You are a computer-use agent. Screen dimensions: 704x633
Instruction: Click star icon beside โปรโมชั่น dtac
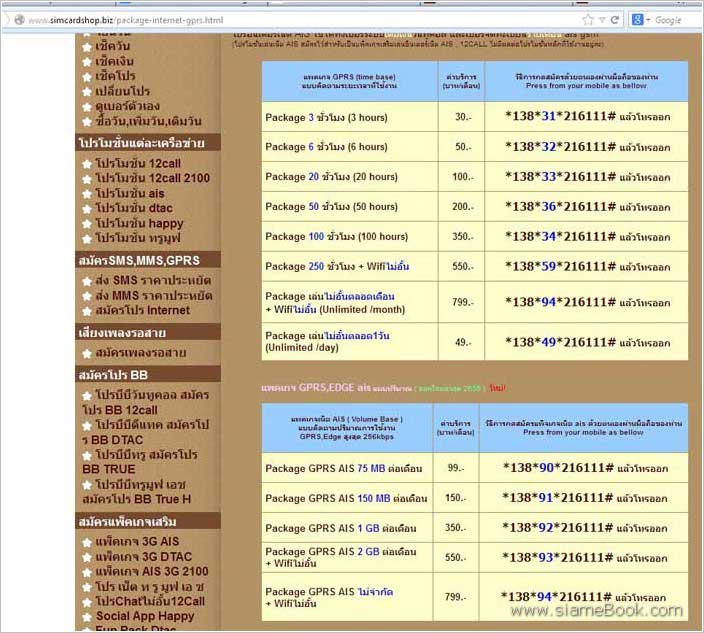pyautogui.click(x=87, y=209)
